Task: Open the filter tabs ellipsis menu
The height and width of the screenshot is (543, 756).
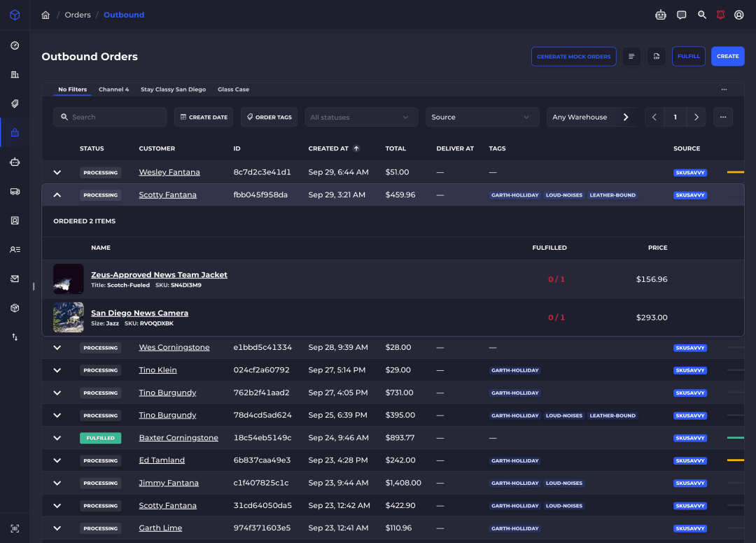Action: 724,90
